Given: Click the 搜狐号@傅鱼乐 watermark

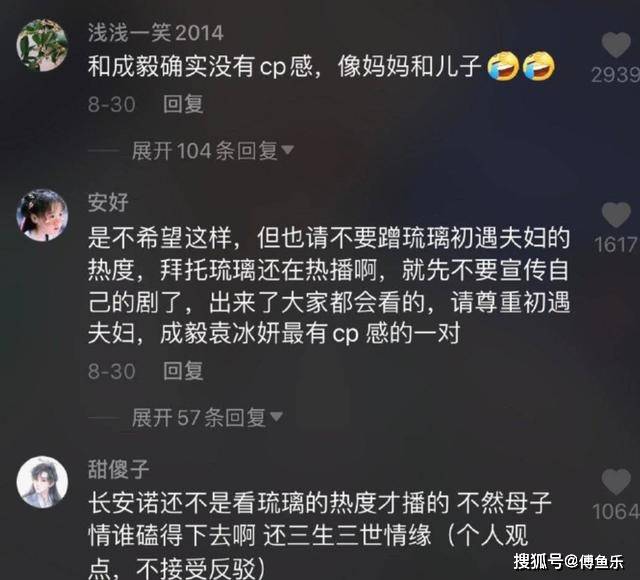Looking at the screenshot, I should pos(569,561).
